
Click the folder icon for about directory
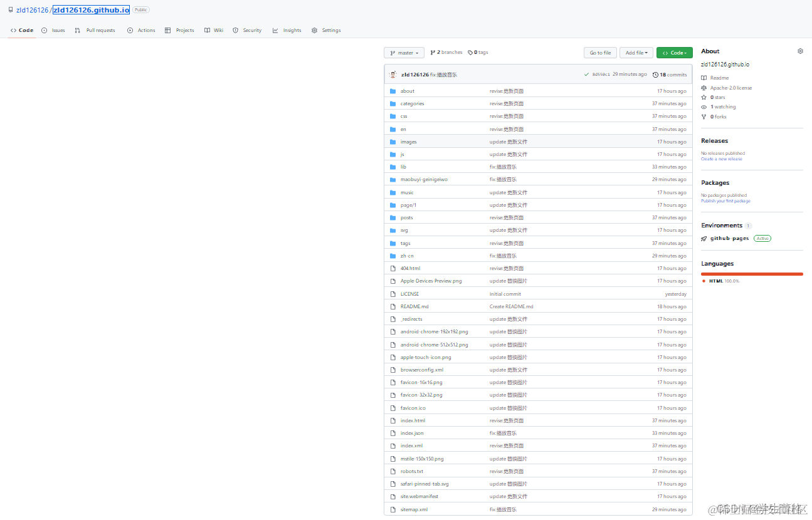click(393, 91)
